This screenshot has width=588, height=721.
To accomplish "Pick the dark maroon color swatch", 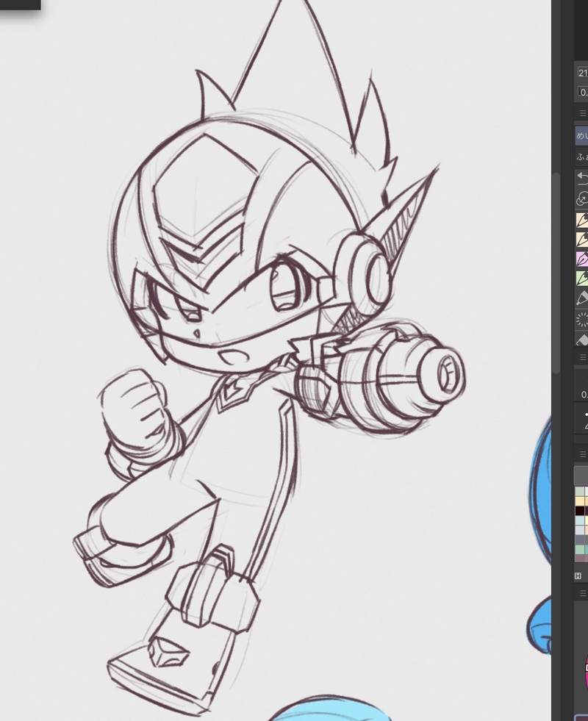I will [x=580, y=512].
